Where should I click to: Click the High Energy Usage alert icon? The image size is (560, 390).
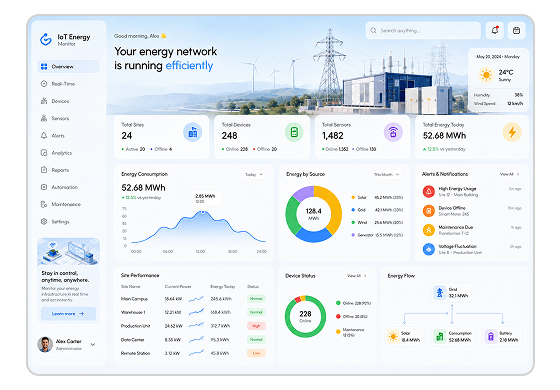429,191
